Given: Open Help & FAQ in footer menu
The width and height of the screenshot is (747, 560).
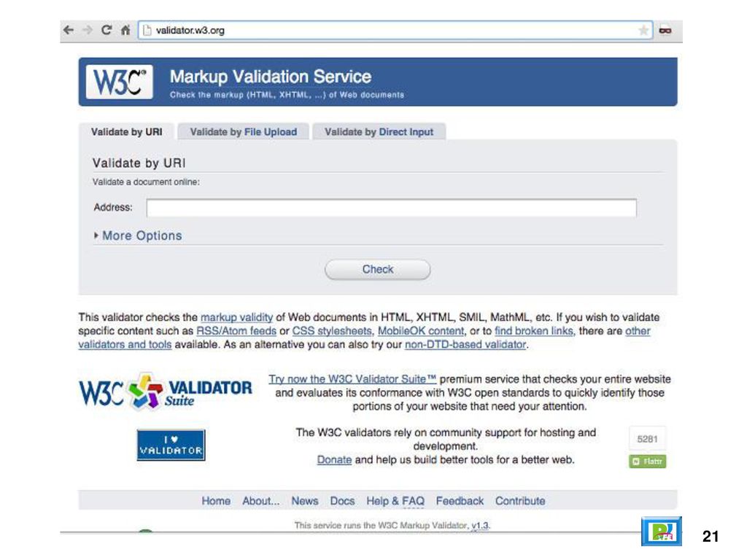Looking at the screenshot, I should click(x=395, y=501).
